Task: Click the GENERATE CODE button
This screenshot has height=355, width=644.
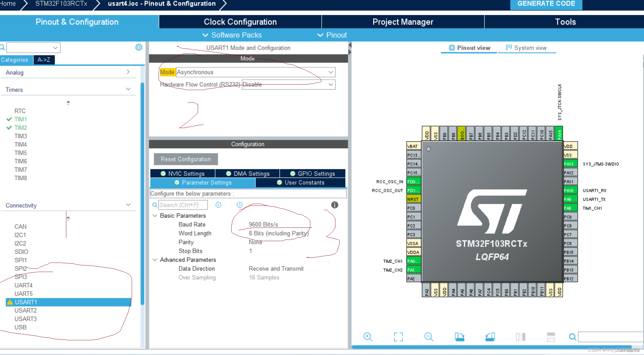Action: [x=546, y=4]
